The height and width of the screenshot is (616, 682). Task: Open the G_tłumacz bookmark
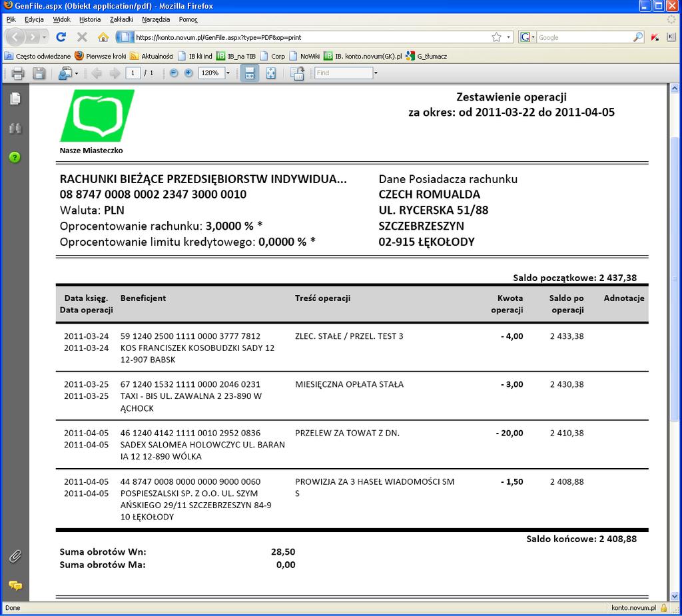[426, 56]
